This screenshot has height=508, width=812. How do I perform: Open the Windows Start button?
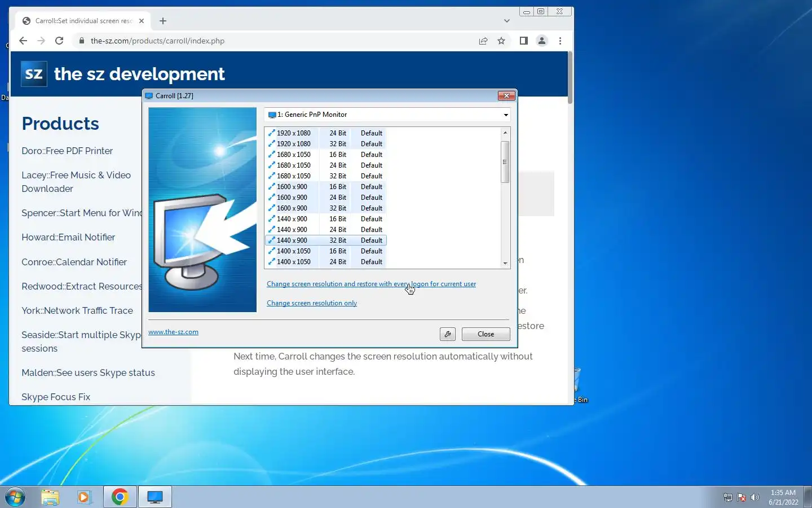(x=15, y=497)
